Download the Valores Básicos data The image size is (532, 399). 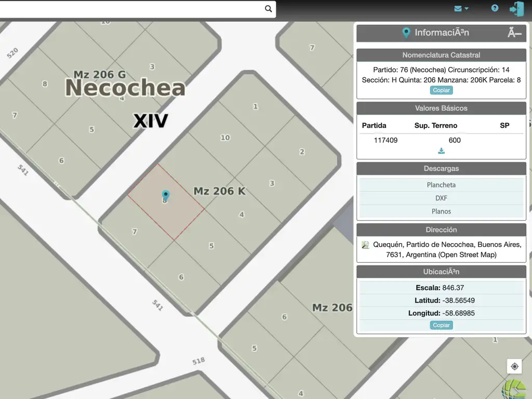(441, 151)
